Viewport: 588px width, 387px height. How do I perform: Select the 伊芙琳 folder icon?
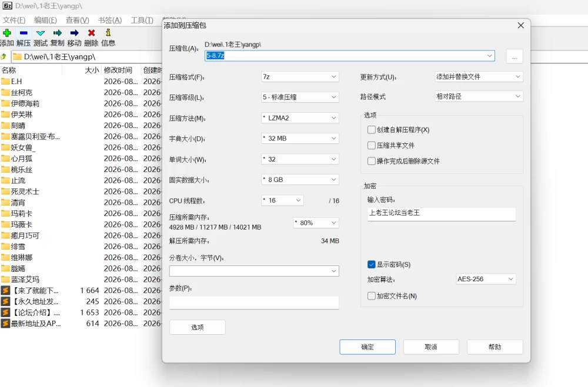pos(5,115)
